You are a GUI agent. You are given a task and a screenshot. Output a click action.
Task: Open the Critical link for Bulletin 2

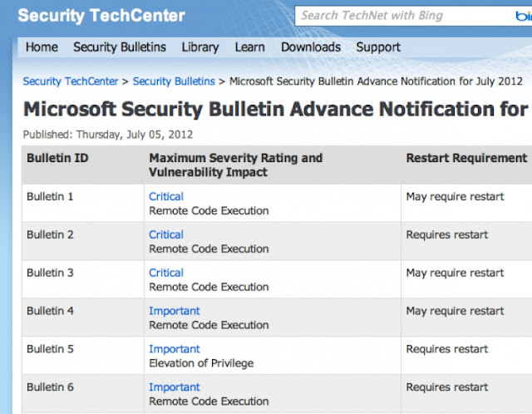(166, 234)
